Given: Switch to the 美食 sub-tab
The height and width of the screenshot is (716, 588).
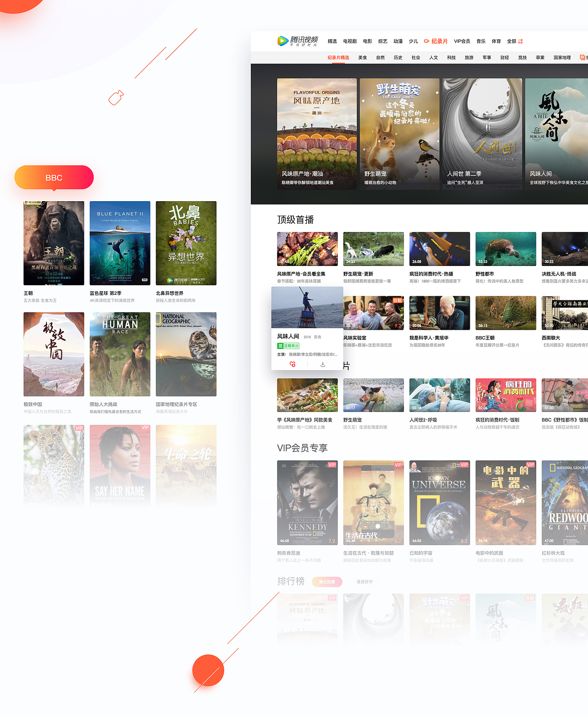Looking at the screenshot, I should 362,57.
